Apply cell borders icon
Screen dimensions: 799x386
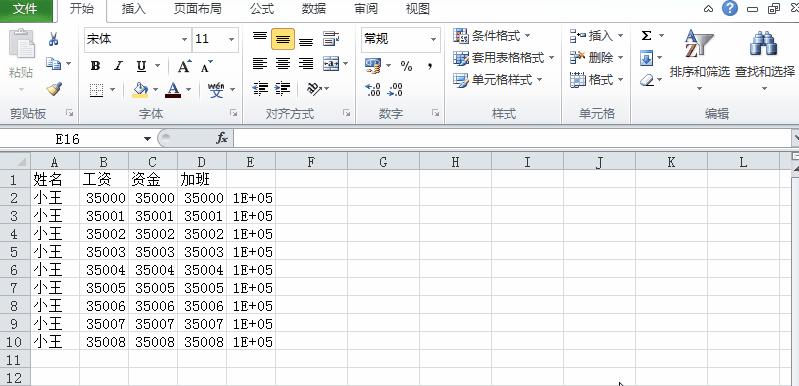click(96, 90)
